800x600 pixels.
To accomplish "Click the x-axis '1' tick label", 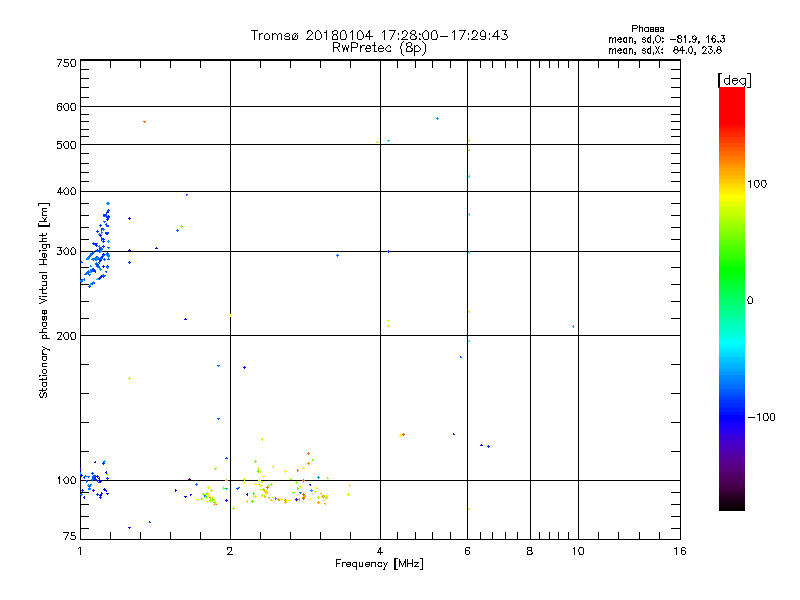I will pyautogui.click(x=80, y=551).
